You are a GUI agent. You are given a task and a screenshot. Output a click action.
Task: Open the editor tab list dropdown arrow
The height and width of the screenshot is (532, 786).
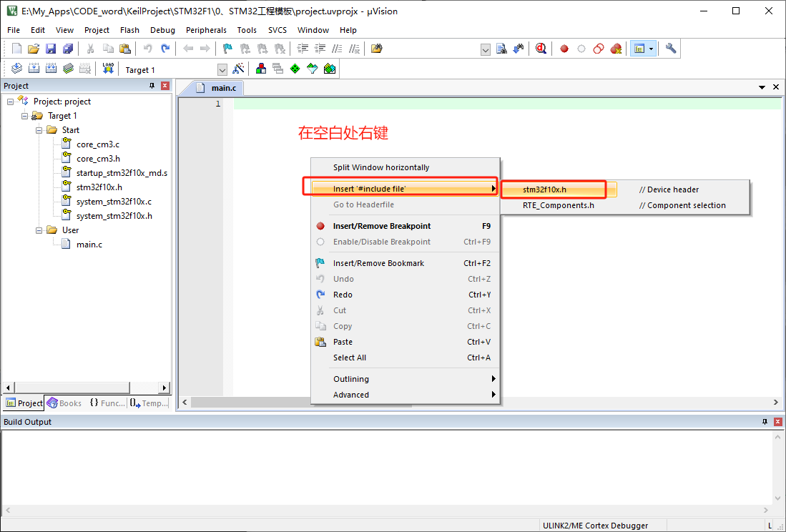click(762, 87)
